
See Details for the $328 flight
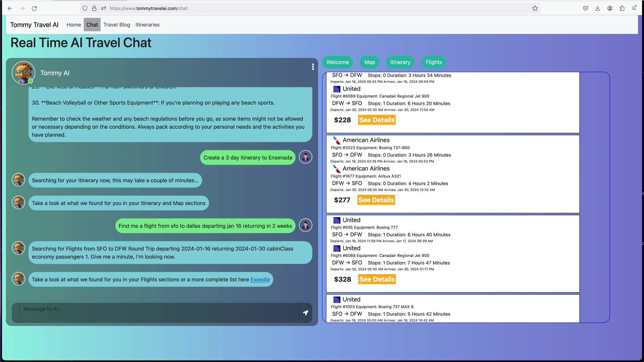[377, 280]
